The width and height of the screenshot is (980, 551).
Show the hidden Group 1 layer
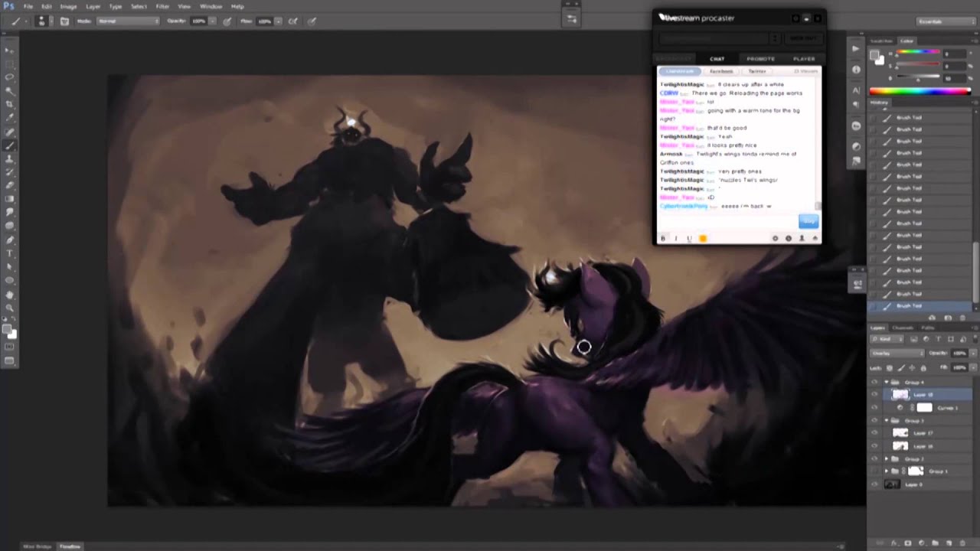click(x=875, y=471)
